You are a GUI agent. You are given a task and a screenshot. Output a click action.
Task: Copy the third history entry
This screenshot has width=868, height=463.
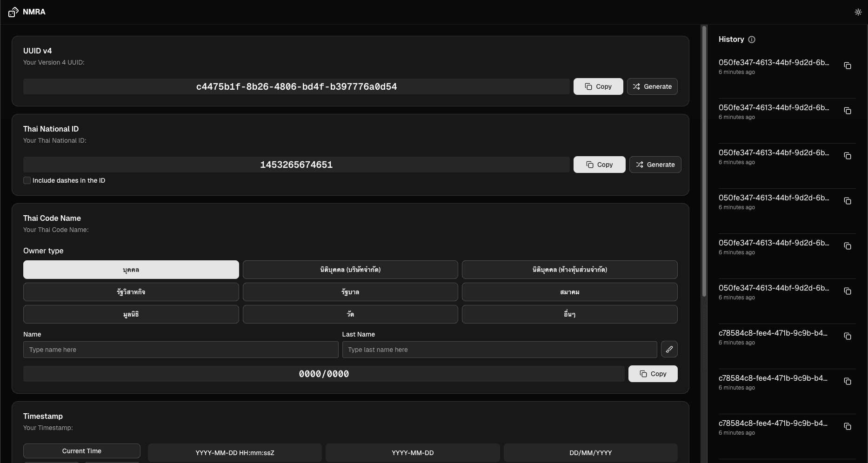pos(847,156)
